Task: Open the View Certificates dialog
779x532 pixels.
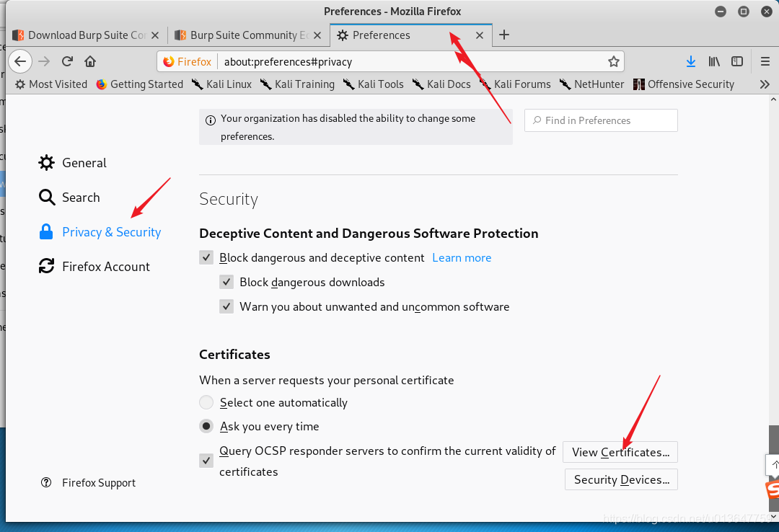Action: click(x=620, y=452)
